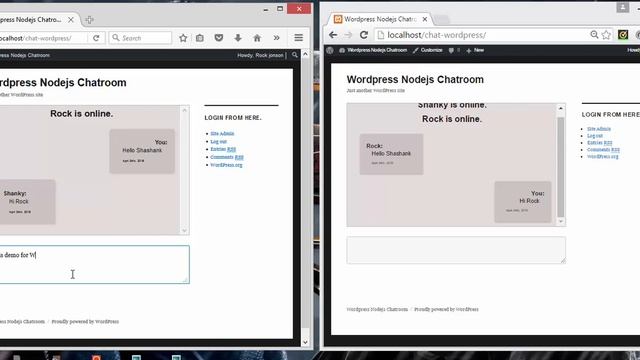Open Entries RSS link in Firefox window
The height and width of the screenshot is (360, 640).
click(x=223, y=149)
